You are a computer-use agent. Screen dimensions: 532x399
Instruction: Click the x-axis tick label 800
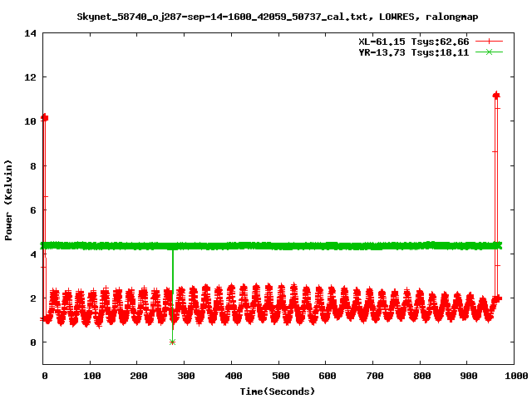pos(421,376)
